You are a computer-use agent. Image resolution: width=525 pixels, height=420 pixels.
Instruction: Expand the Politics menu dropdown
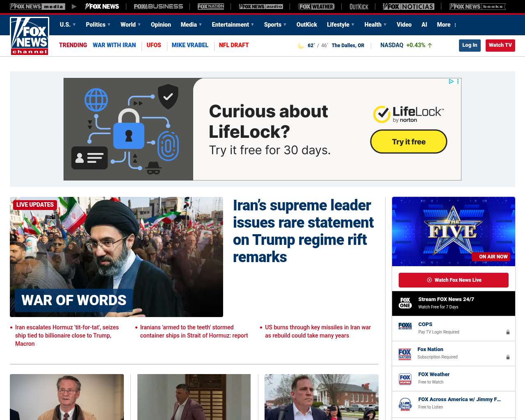98,25
